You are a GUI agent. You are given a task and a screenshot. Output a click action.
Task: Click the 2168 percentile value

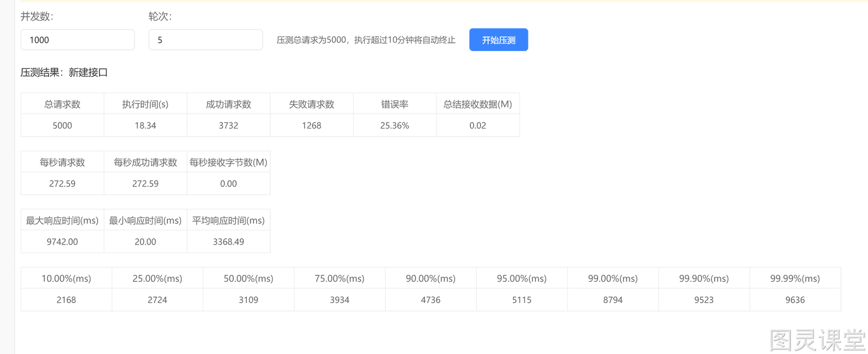pos(66,300)
